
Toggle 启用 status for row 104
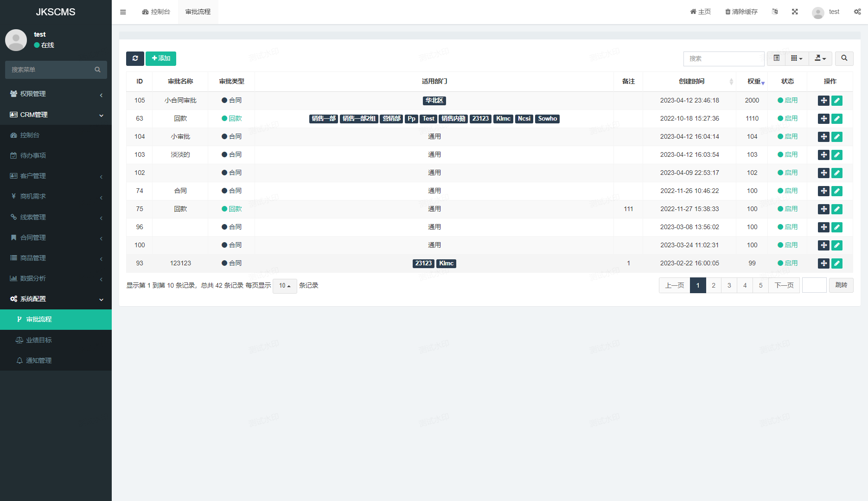[787, 137]
